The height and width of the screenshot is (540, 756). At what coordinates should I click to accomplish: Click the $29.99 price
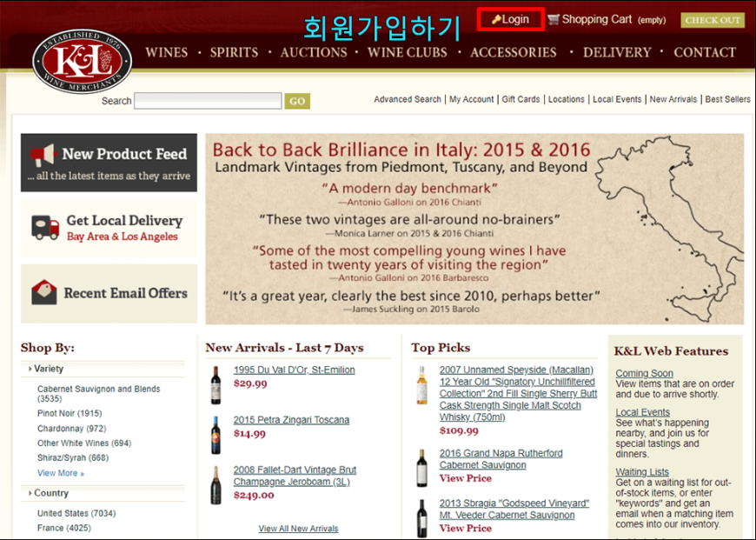[250, 383]
